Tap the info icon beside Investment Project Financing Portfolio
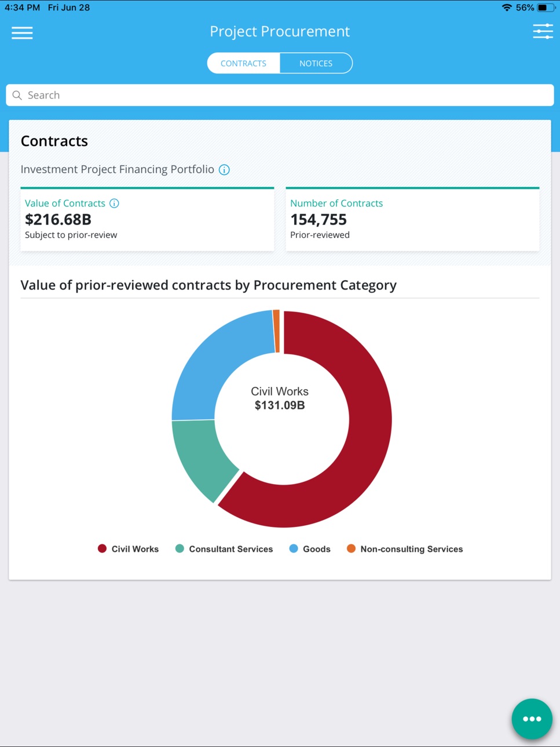The width and height of the screenshot is (560, 747). tap(224, 170)
